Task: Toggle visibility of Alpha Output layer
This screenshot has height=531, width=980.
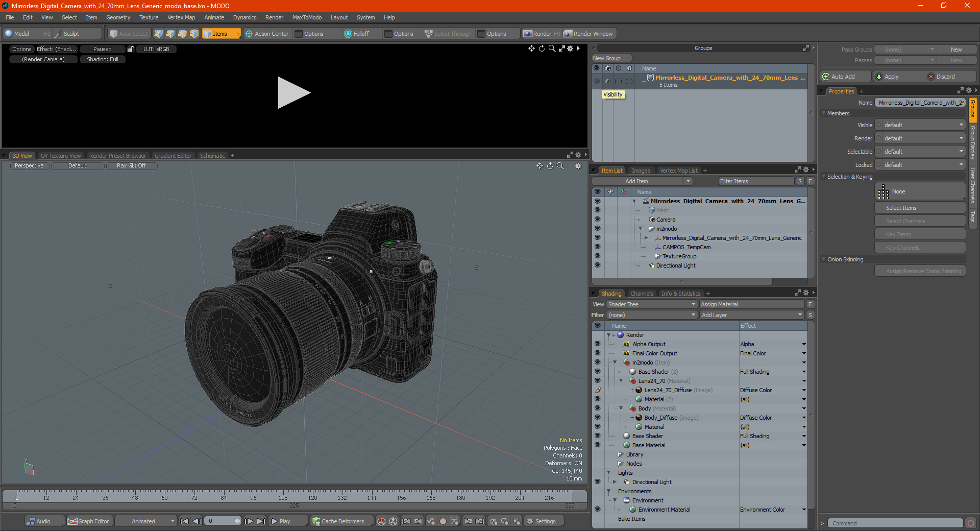Action: point(597,344)
